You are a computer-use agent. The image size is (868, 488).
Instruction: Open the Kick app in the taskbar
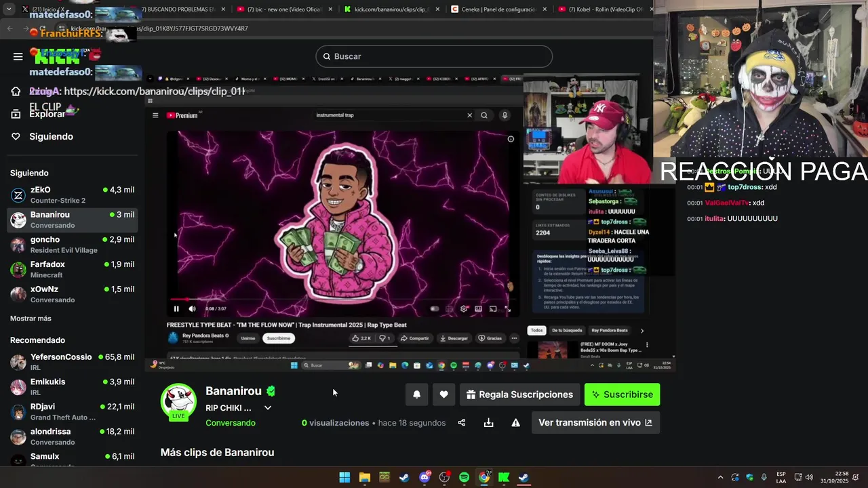point(504,477)
